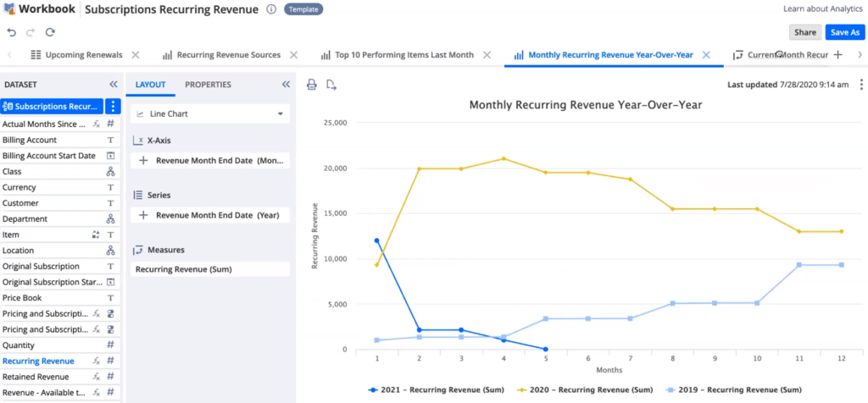Click the refresh icon in top toolbar
868x403 pixels.
click(50, 32)
